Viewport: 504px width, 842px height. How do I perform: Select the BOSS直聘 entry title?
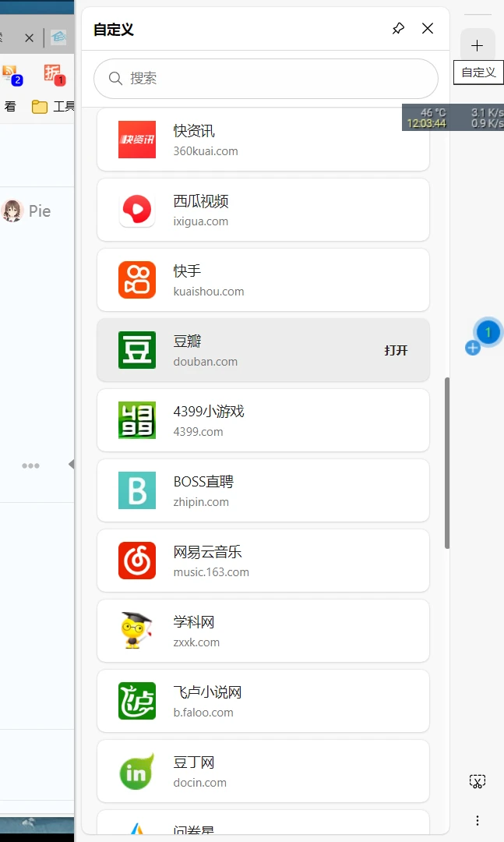click(203, 482)
